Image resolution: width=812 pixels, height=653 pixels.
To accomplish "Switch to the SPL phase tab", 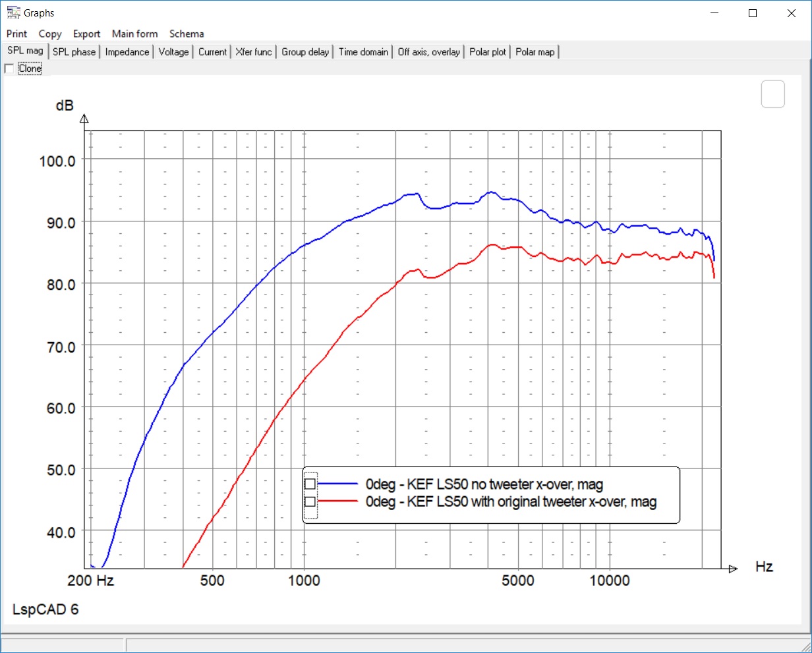I will pyautogui.click(x=74, y=51).
